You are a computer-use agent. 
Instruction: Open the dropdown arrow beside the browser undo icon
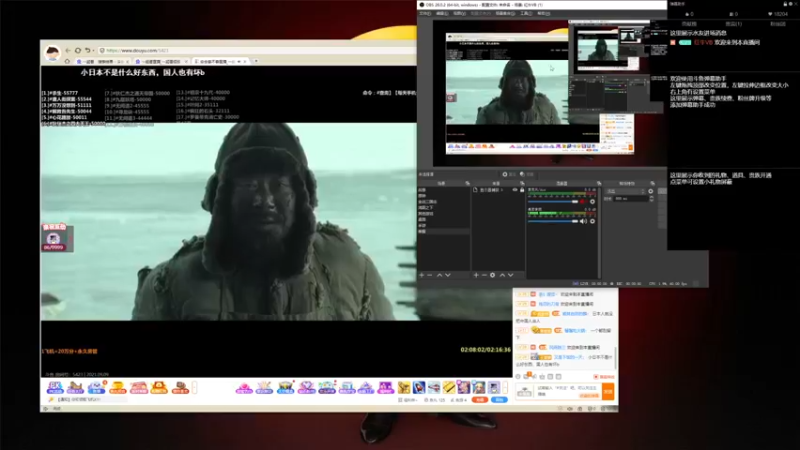pos(93,51)
